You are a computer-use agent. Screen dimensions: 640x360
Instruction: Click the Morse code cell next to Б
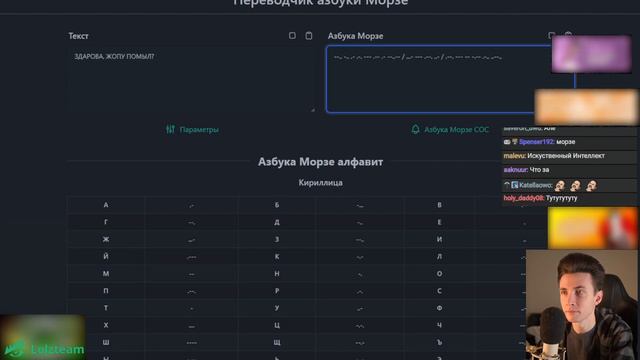[x=360, y=205]
